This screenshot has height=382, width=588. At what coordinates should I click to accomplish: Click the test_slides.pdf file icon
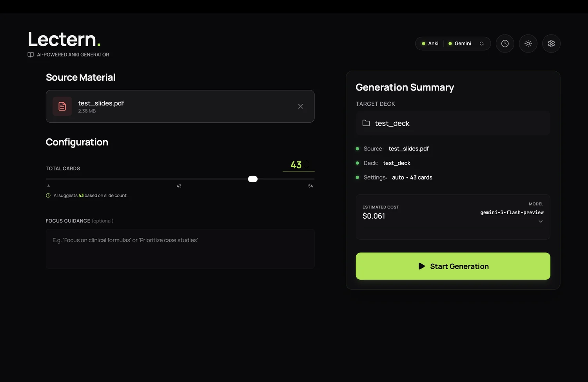[62, 106]
